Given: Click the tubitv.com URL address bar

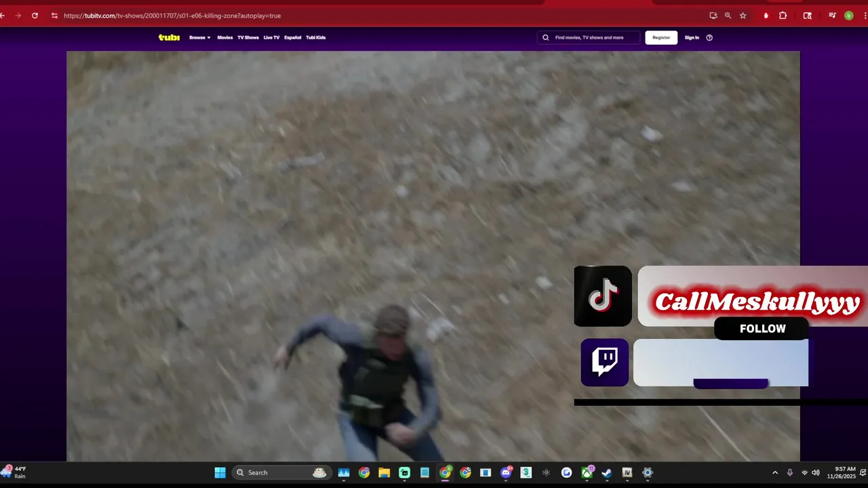Looking at the screenshot, I should coord(172,15).
